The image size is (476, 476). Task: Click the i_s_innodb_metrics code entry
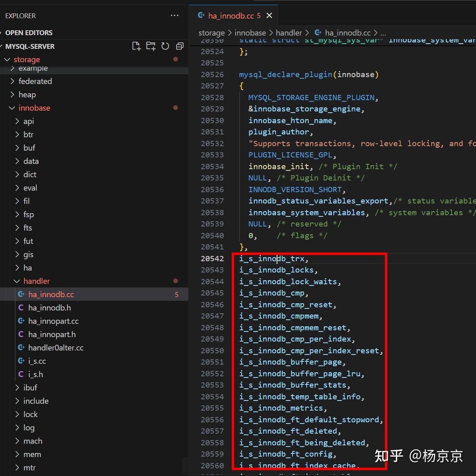pyautogui.click(x=281, y=408)
